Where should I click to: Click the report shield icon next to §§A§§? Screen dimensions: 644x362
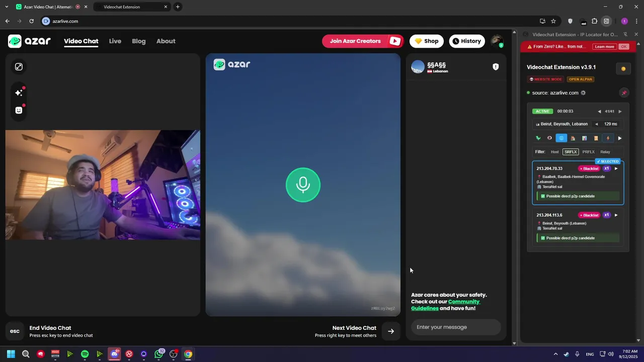(x=496, y=67)
